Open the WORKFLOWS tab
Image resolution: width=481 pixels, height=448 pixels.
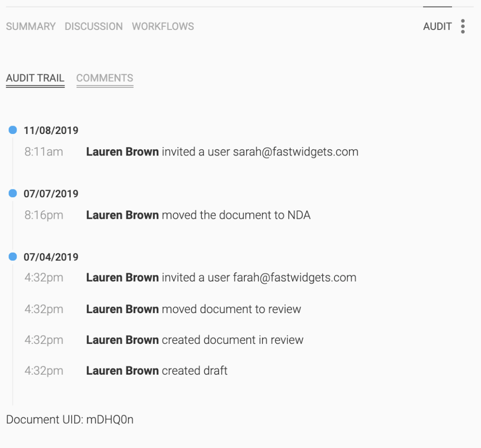[x=162, y=26]
